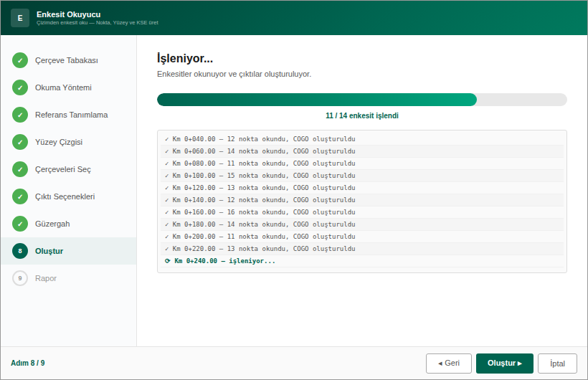588x380 pixels.
Task: Click the checkmark icon beside Referans Tanımlama
Action: 20,115
